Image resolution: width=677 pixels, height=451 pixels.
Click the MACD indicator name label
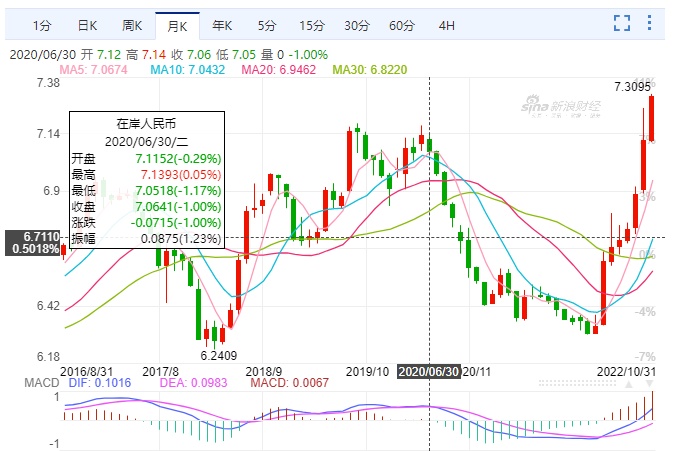pyautogui.click(x=23, y=380)
